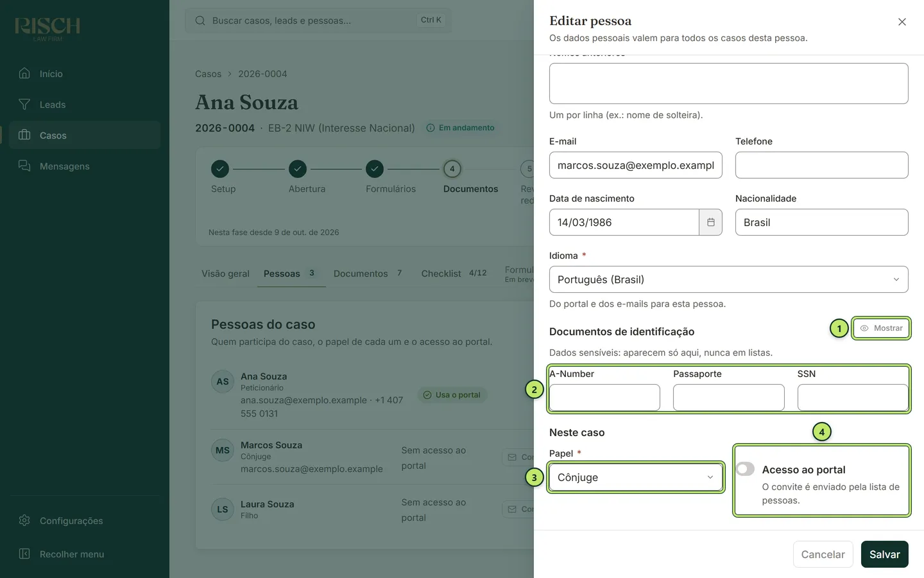924x578 pixels.
Task: Click the MS avatar for Marcos Souza
Action: pos(223,450)
